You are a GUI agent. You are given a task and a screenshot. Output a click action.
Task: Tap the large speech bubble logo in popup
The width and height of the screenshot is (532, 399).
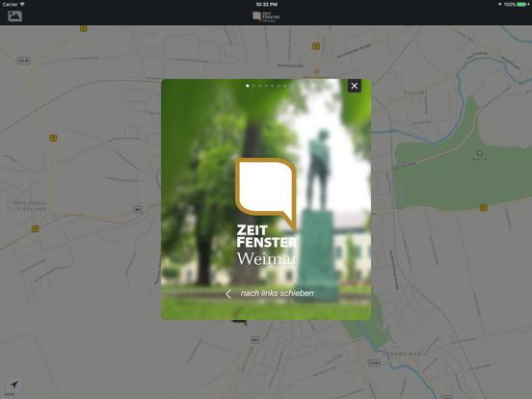click(x=266, y=194)
